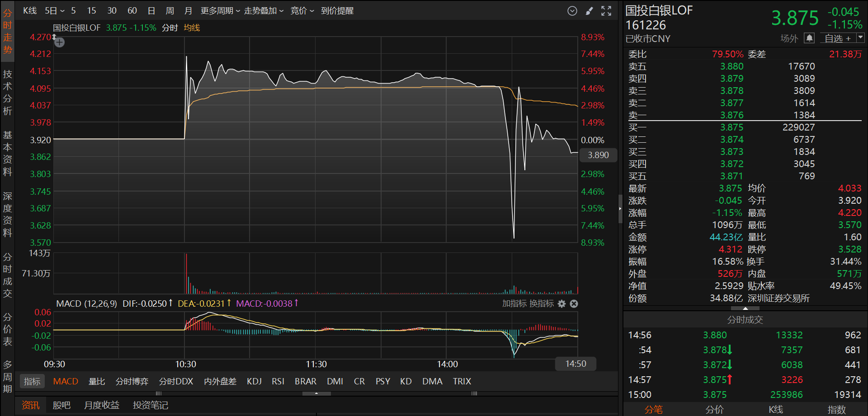
Task: Open the dropdown arrow next to 自选
Action: point(860,38)
